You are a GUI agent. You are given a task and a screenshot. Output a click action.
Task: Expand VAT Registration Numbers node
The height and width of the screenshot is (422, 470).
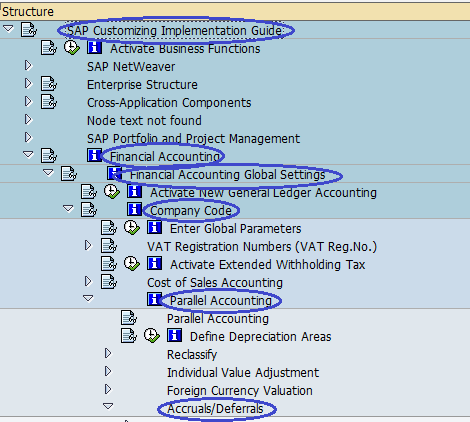[88, 245]
